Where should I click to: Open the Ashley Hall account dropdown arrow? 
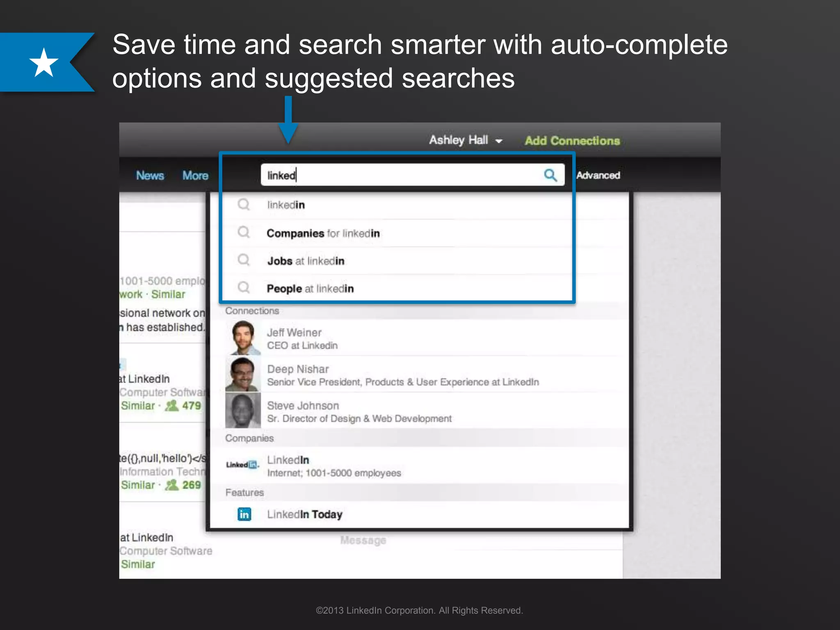499,141
